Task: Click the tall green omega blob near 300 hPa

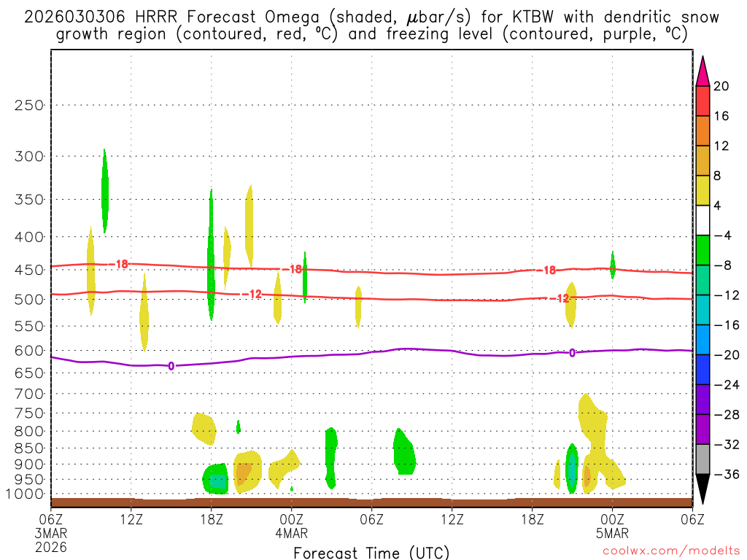Action: pyautogui.click(x=105, y=190)
